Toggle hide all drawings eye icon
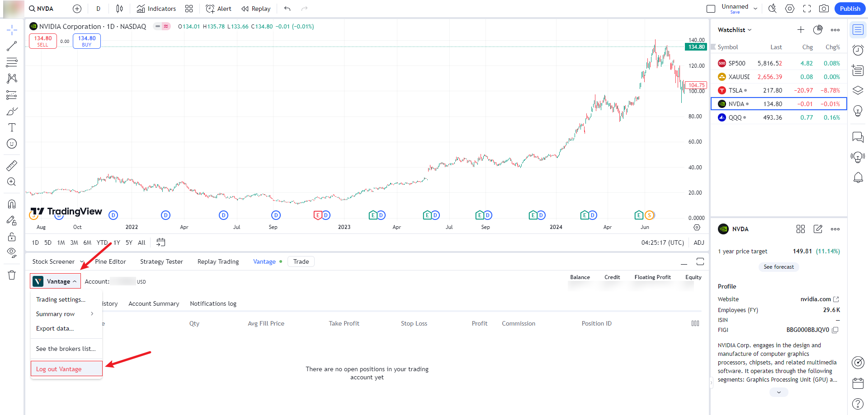 pos(12,252)
